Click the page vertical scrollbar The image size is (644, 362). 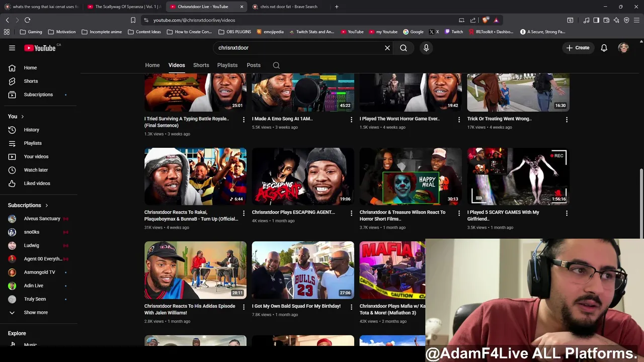tap(641, 204)
